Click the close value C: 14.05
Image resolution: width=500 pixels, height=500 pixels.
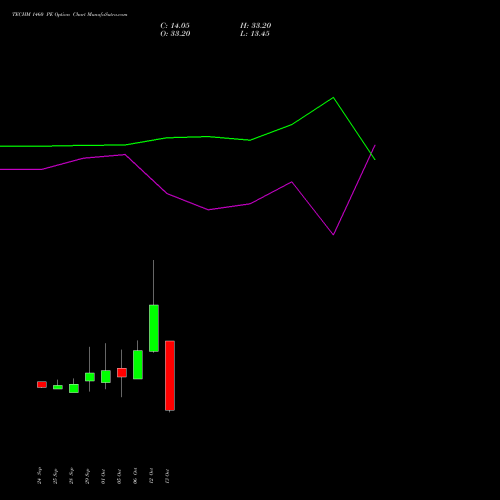(x=175, y=26)
